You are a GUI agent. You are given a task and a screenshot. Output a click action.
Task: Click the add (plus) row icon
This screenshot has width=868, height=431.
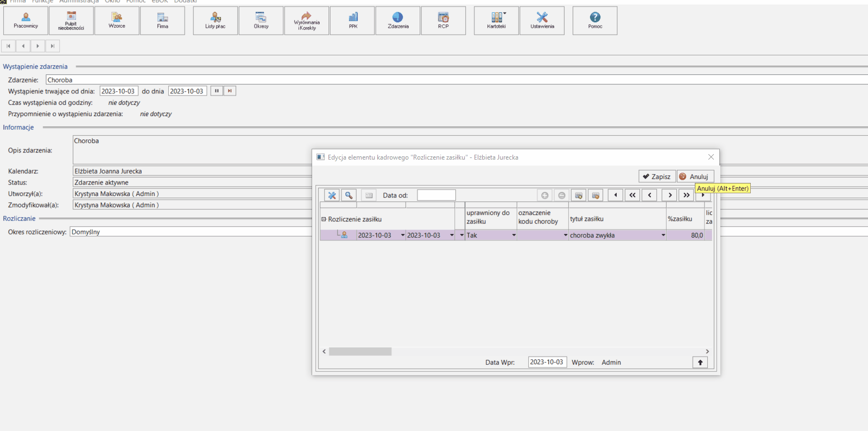point(544,195)
